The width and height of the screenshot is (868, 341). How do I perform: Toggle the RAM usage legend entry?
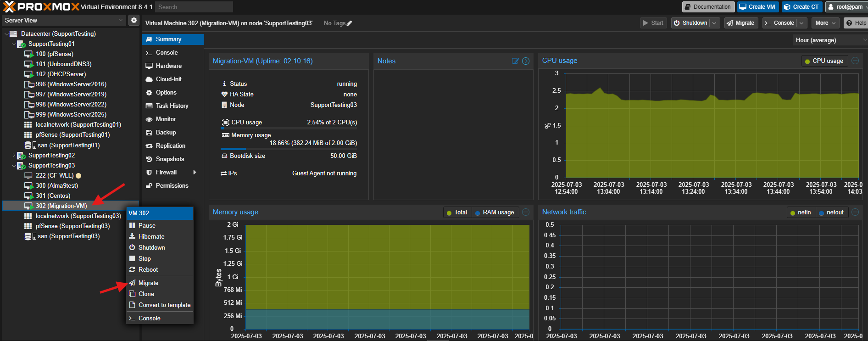tap(495, 212)
